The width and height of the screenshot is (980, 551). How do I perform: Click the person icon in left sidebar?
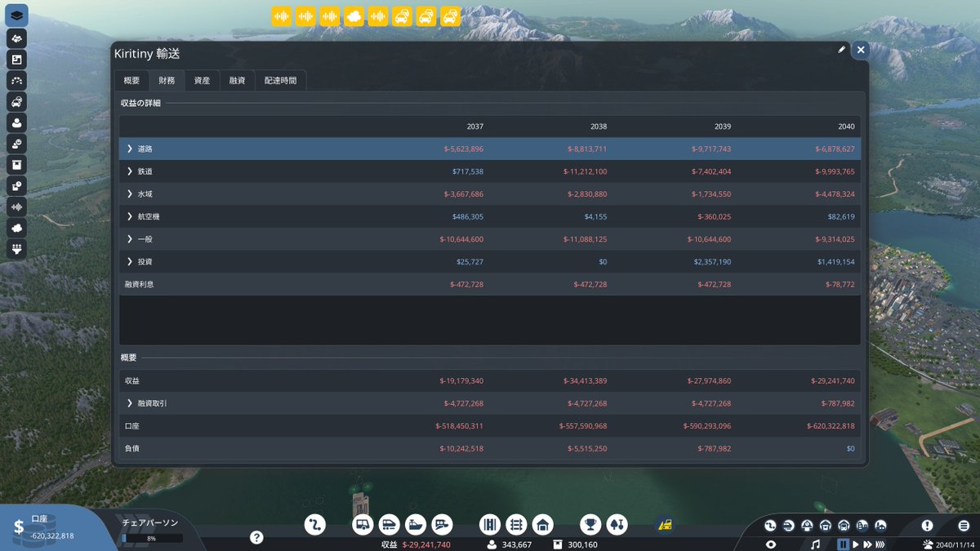click(16, 123)
